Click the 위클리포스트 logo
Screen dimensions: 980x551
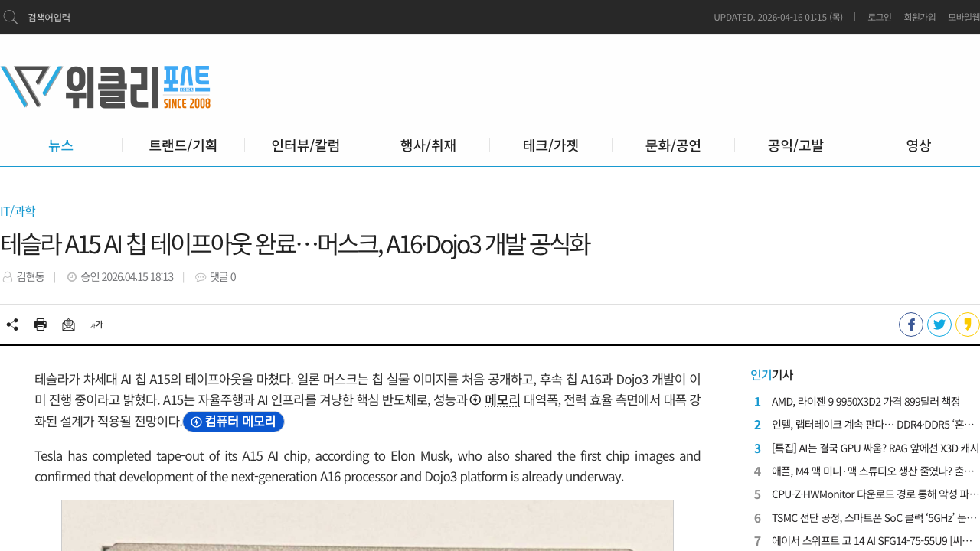tap(106, 86)
